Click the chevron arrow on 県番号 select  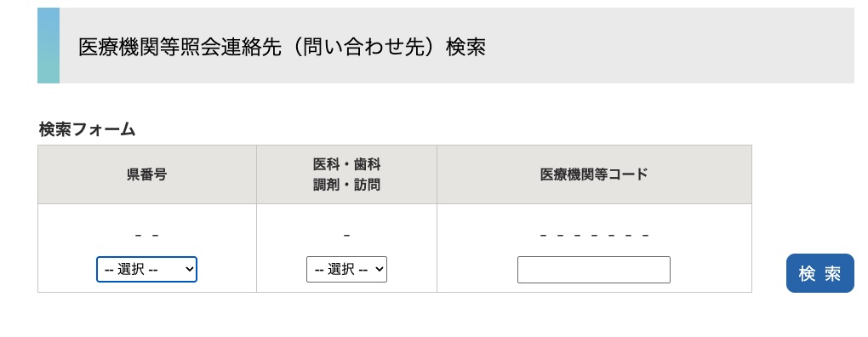[189, 270]
